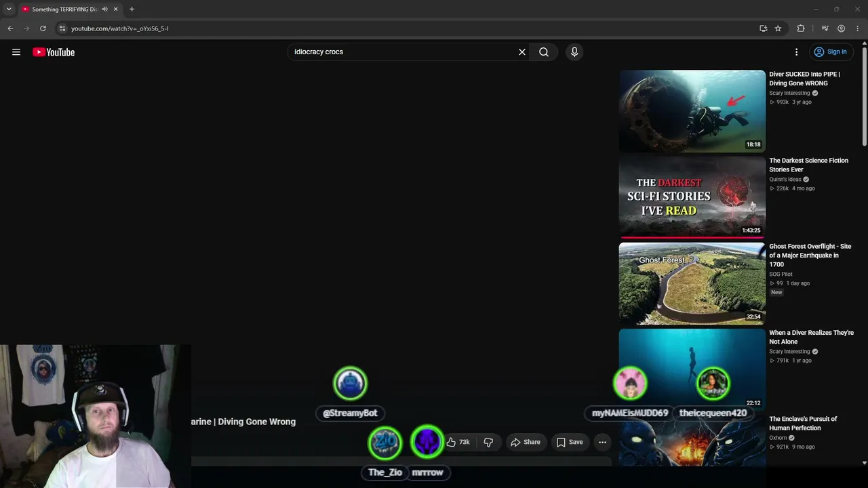
Task: Visit the Quinn's Ideas channel
Action: pos(785,180)
